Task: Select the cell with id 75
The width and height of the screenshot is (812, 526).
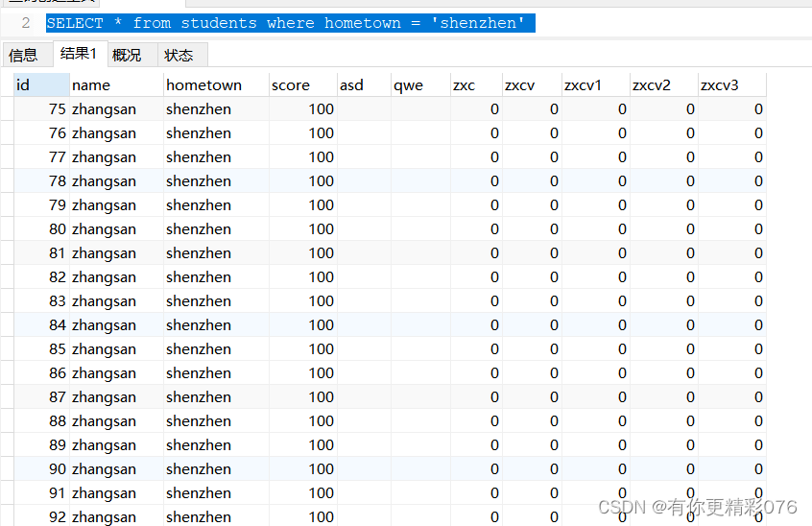Action: (x=41, y=109)
